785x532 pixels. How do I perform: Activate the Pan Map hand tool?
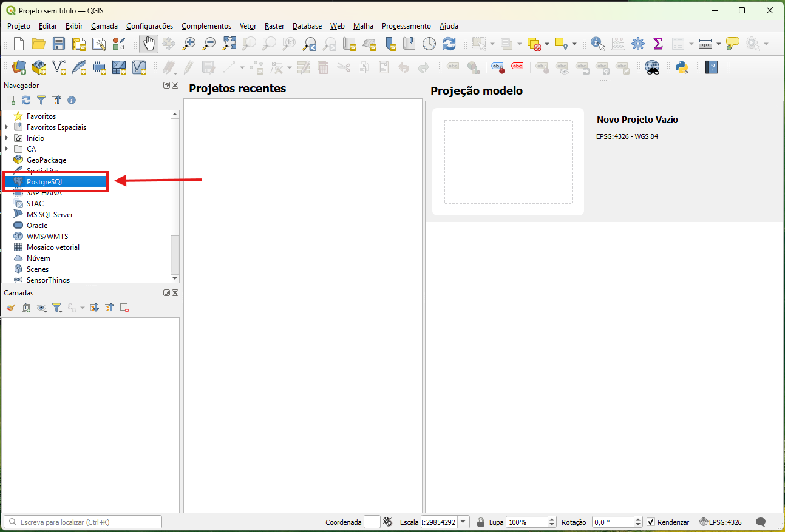tap(149, 44)
